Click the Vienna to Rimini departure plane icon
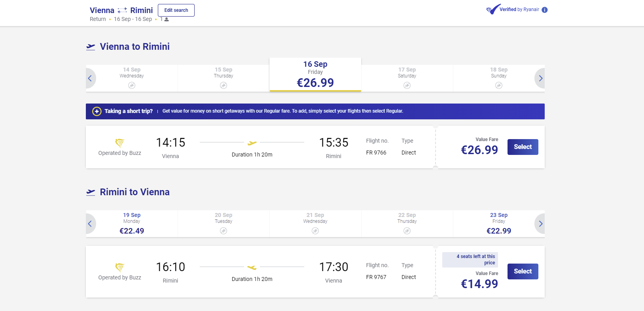Image resolution: width=644 pixels, height=311 pixels. point(91,47)
